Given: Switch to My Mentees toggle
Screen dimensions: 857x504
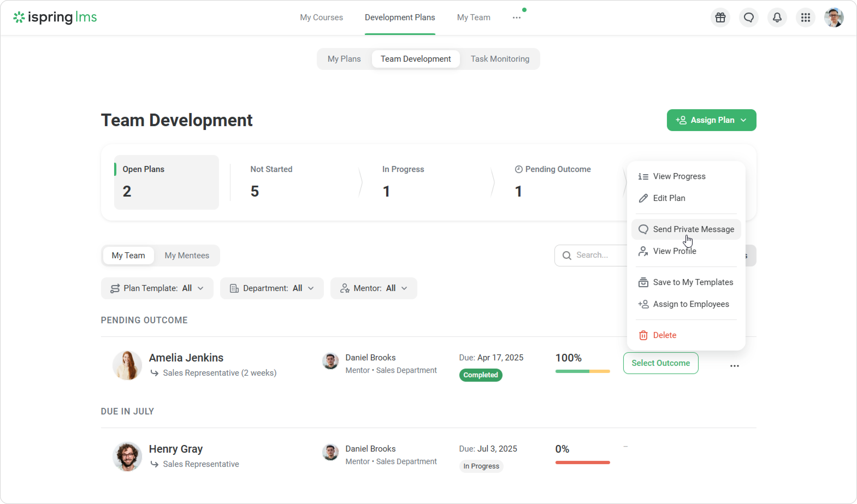Looking at the screenshot, I should (187, 255).
